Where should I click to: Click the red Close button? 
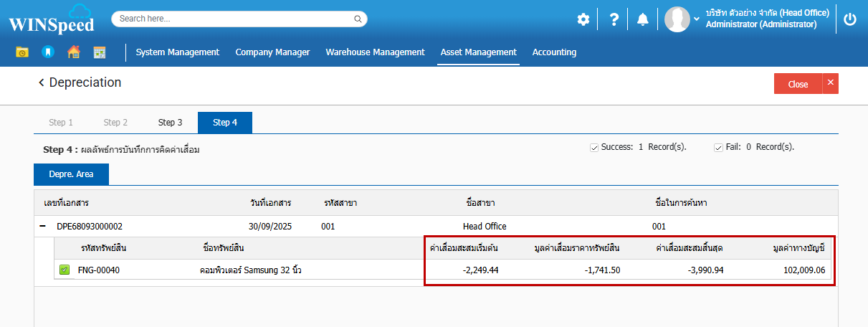(798, 84)
